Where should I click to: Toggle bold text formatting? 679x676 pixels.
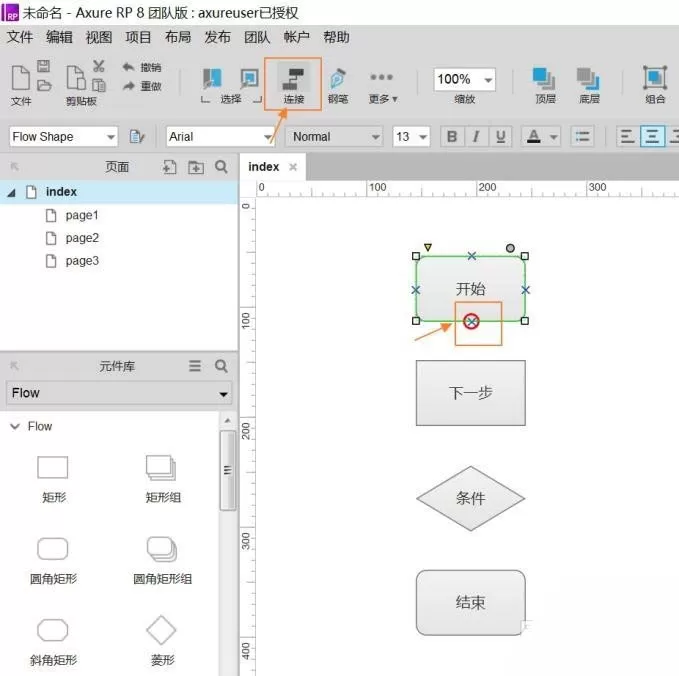pyautogui.click(x=452, y=137)
